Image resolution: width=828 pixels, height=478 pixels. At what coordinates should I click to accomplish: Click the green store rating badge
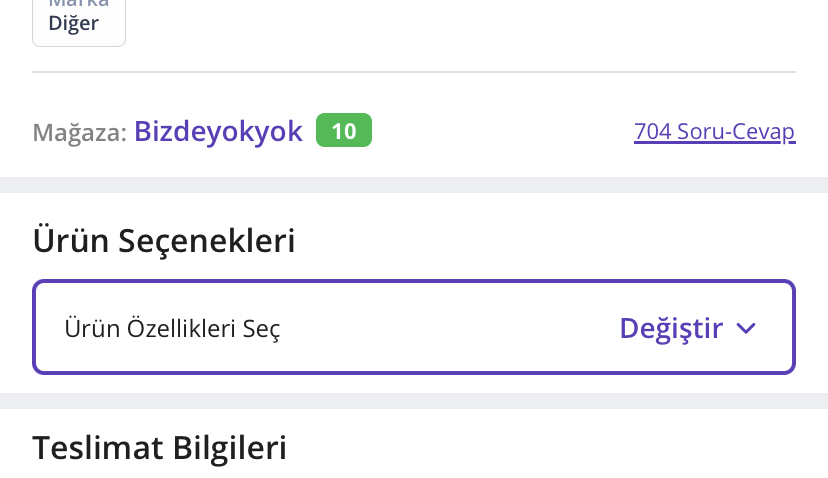(344, 131)
